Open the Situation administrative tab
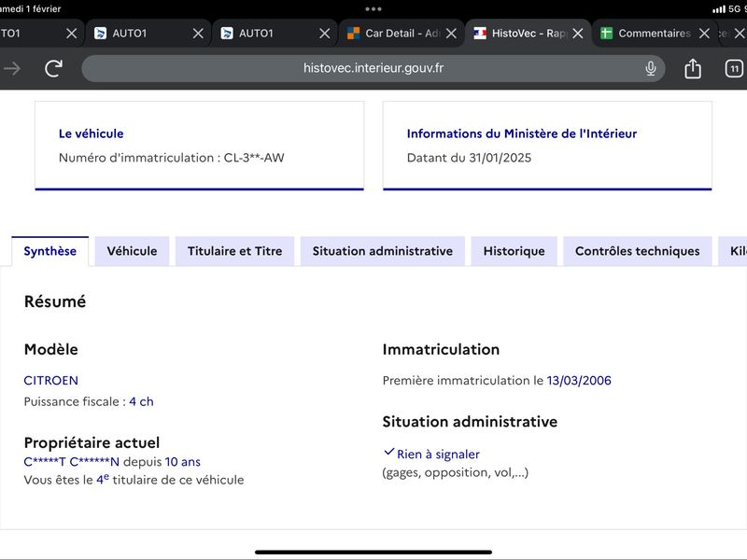 pos(383,251)
